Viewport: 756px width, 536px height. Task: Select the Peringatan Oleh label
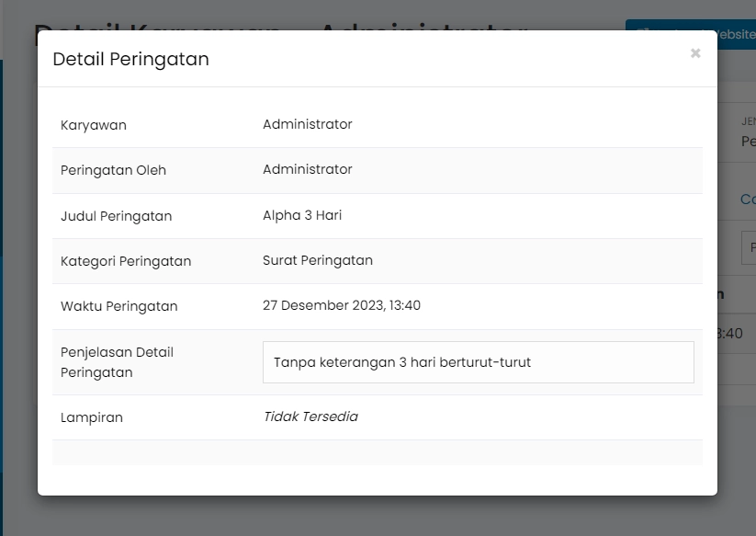[x=113, y=170]
